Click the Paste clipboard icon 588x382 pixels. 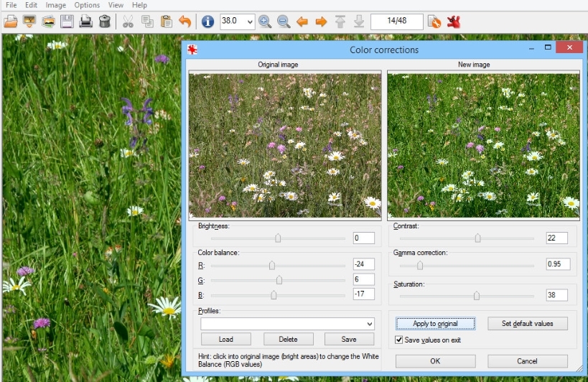[x=166, y=22]
